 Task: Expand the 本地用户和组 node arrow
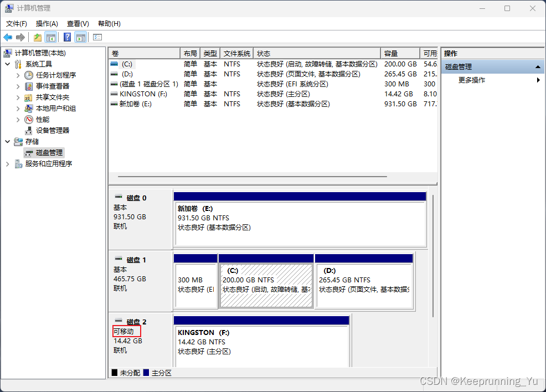tap(18, 109)
